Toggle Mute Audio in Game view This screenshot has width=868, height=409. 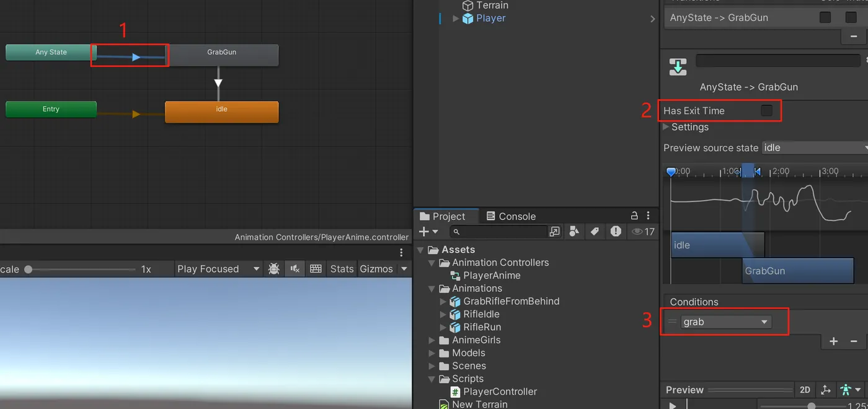tap(294, 268)
